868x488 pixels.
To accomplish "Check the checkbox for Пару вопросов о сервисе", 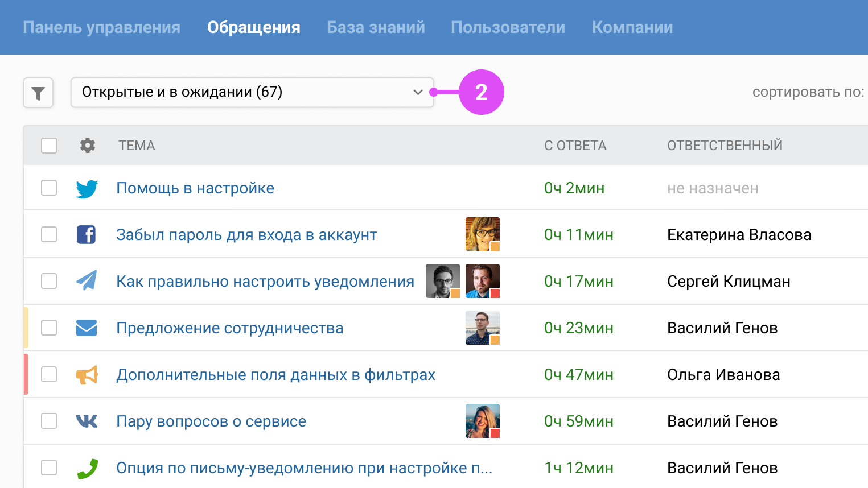I will tap(49, 421).
